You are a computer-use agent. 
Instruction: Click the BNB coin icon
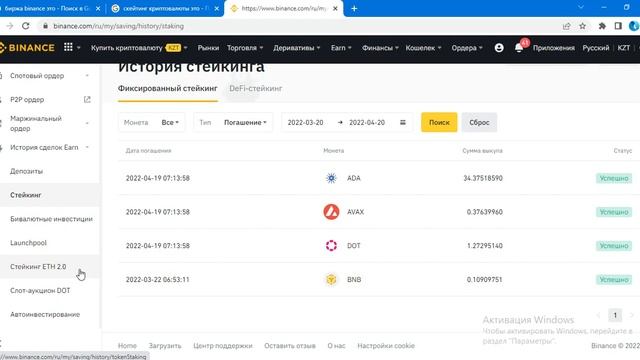pyautogui.click(x=331, y=280)
